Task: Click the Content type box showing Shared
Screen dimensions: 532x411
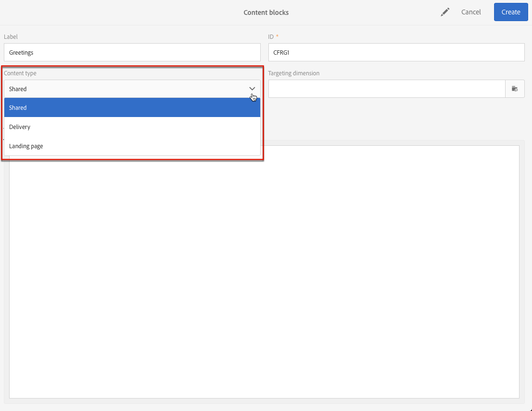Action: (x=133, y=89)
